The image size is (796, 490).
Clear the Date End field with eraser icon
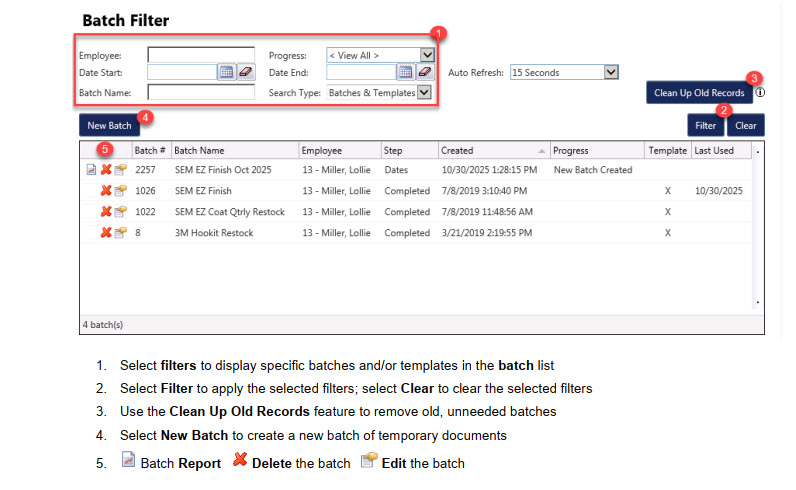(x=424, y=72)
